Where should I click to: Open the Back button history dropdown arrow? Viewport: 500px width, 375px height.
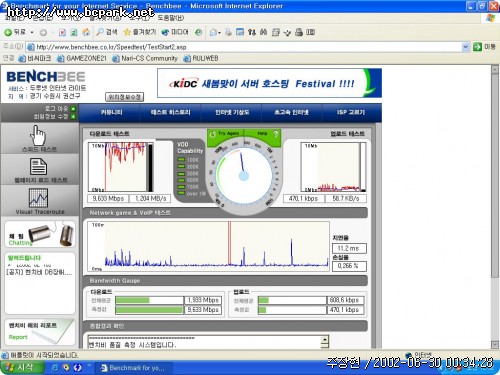pyautogui.click(x=32, y=32)
